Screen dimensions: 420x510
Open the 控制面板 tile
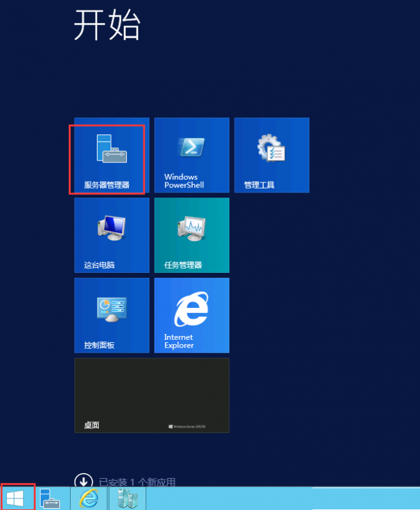tap(112, 315)
